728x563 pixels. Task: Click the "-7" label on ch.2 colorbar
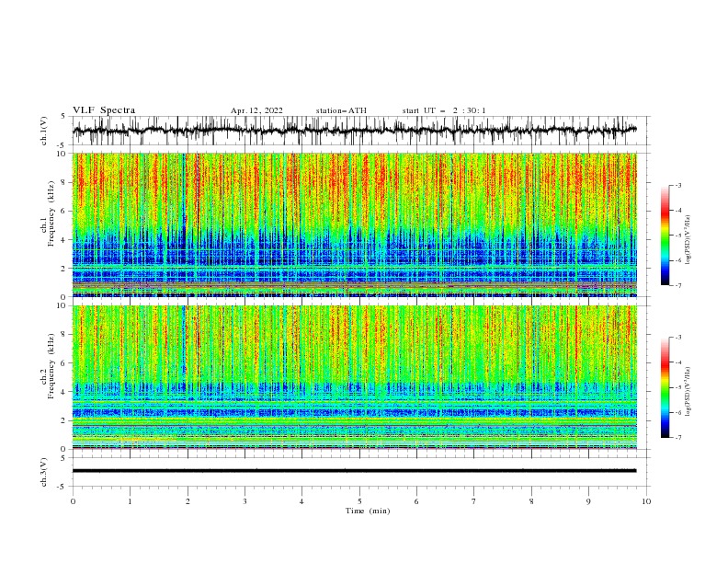click(x=678, y=437)
